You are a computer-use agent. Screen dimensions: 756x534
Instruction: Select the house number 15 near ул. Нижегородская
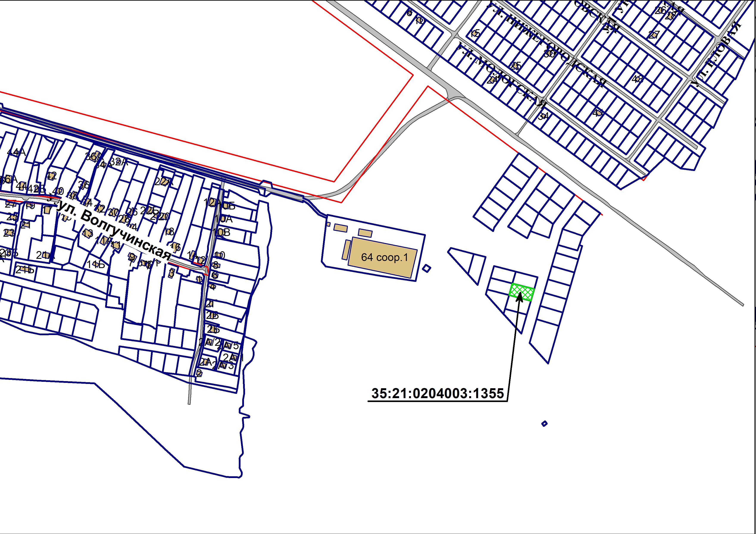475,33
